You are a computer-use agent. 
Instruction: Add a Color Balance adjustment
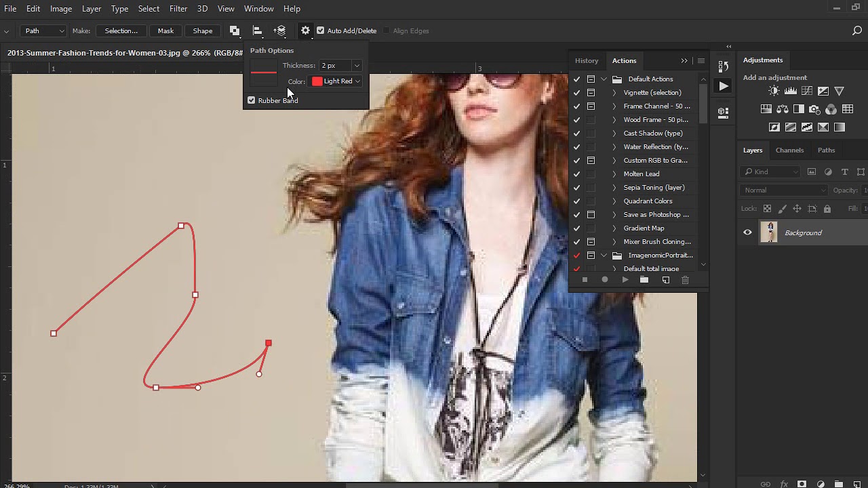coord(782,109)
